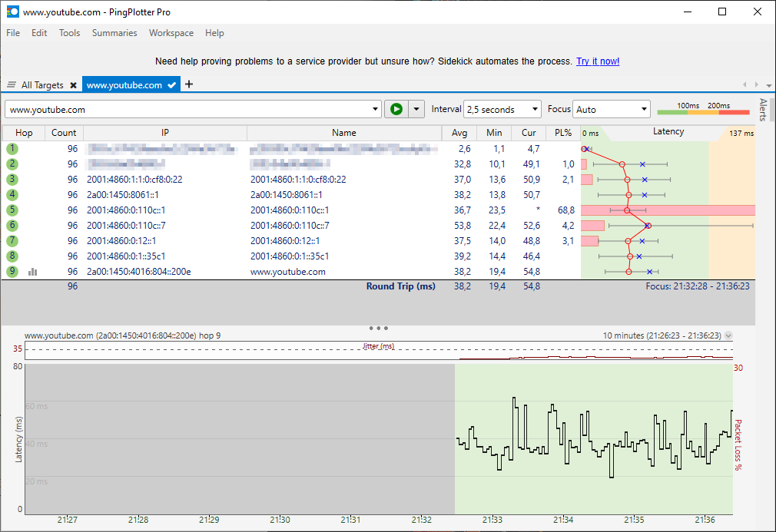Click hop 5 green circle
The width and height of the screenshot is (776, 532).
[12, 210]
